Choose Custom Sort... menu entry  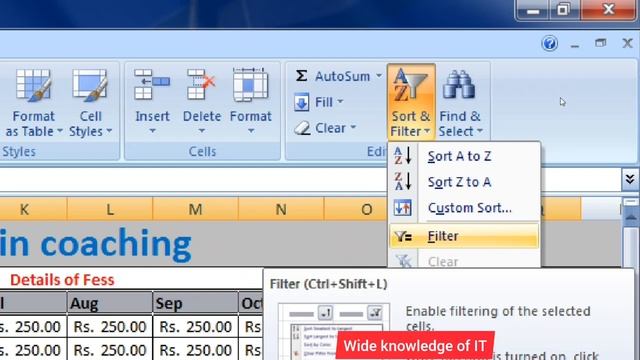pos(464,208)
